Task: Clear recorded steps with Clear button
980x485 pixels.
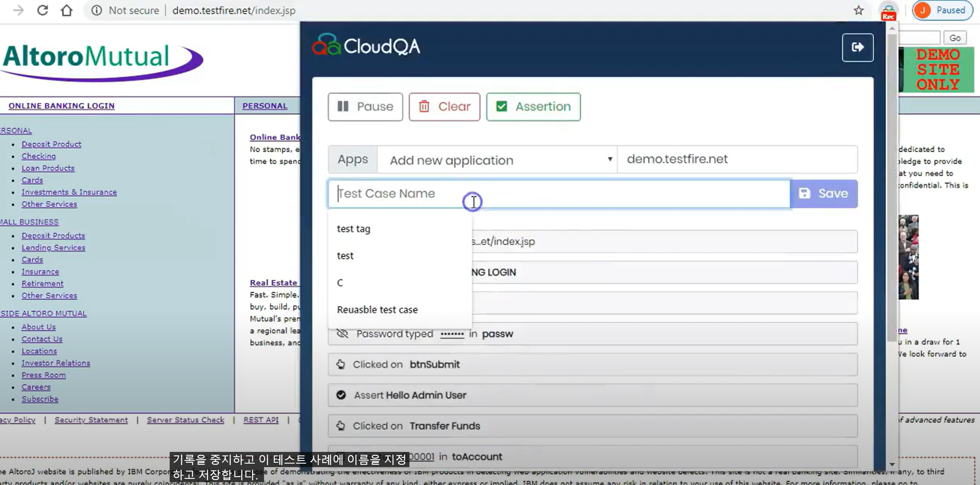Action: coord(444,107)
